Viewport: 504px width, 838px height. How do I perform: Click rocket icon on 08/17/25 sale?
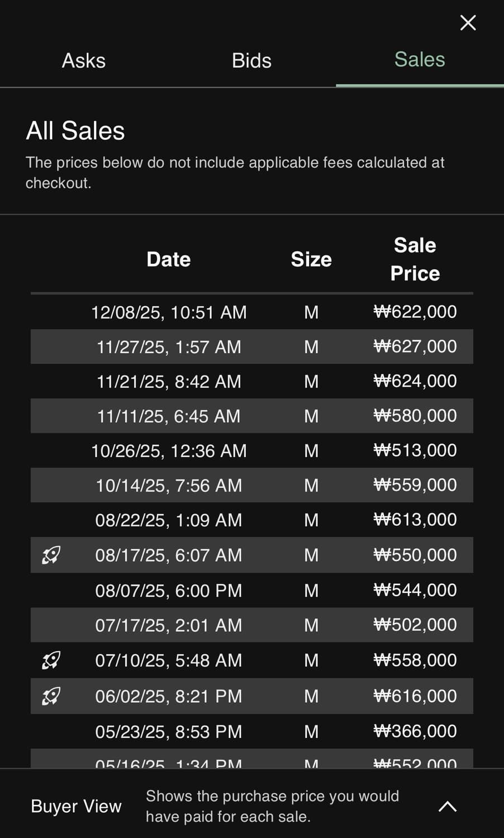point(51,555)
